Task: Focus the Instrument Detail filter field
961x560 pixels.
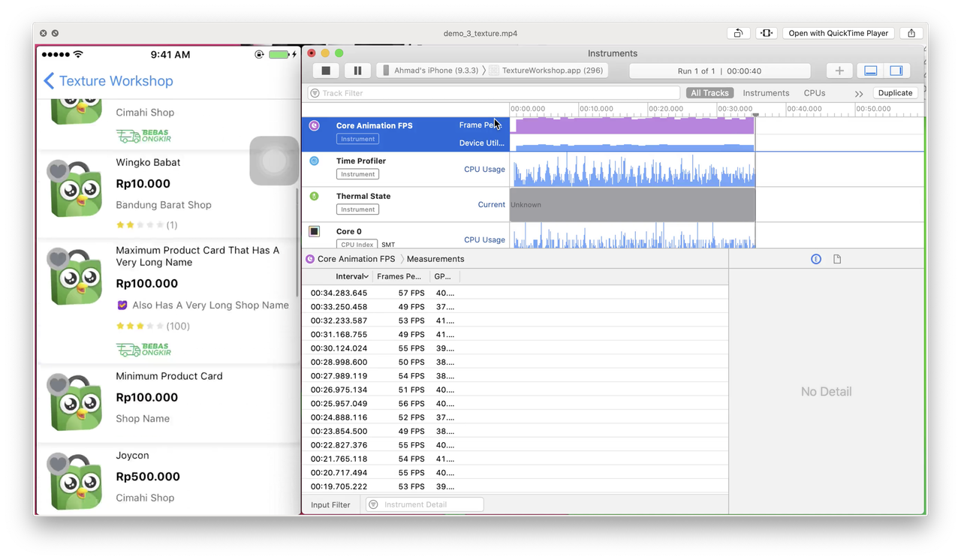Action: pos(425,504)
